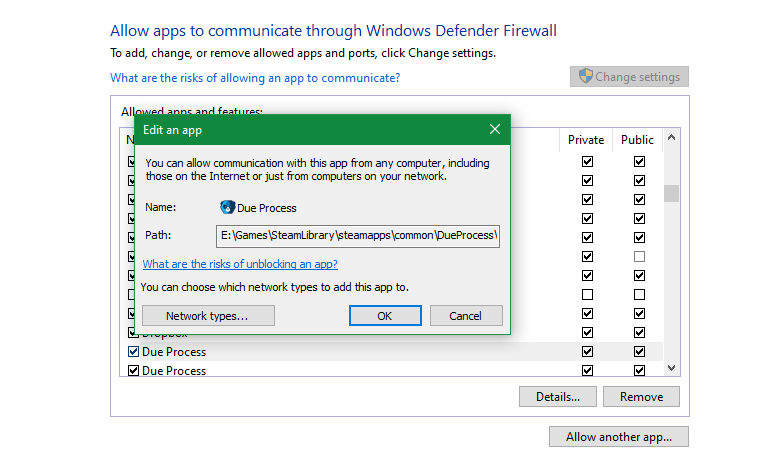780x470 pixels.
Task: Uncheck the bottom Due Process name checkbox
Action: click(133, 371)
